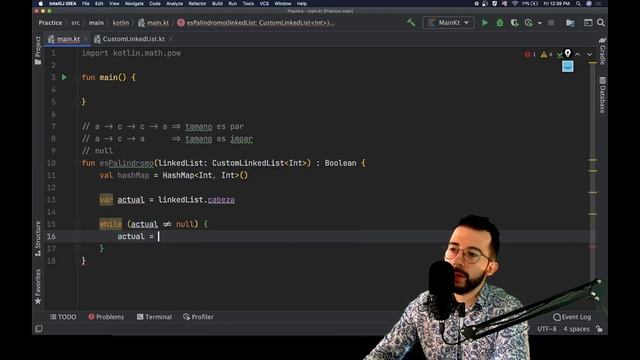This screenshot has width=640, height=360.
Task: Open the Favorites tool window
Action: (38, 287)
